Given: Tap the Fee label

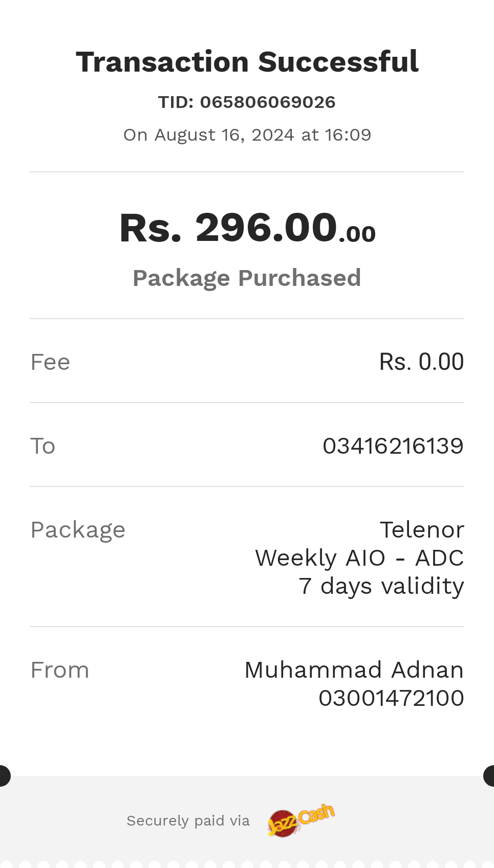Looking at the screenshot, I should pos(50,362).
